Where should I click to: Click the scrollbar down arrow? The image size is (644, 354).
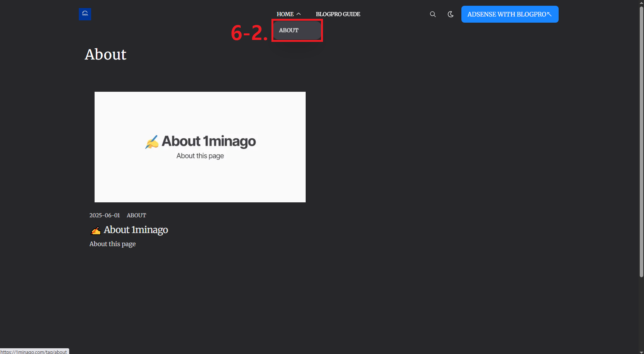click(x=641, y=351)
